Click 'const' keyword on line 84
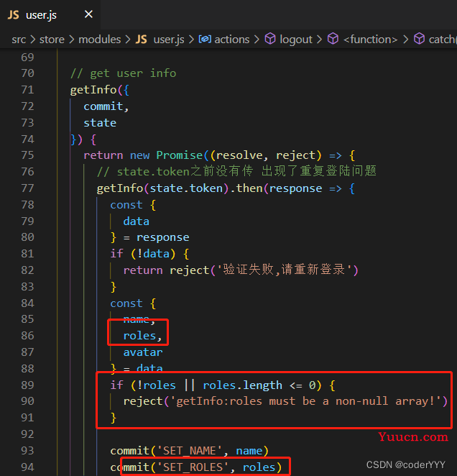457x476 pixels. pyautogui.click(x=126, y=303)
